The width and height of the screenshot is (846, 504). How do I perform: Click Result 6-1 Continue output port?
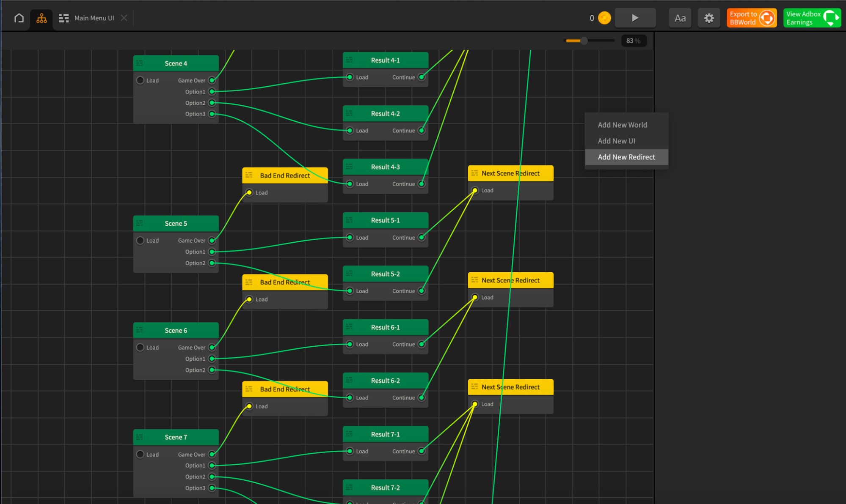422,345
